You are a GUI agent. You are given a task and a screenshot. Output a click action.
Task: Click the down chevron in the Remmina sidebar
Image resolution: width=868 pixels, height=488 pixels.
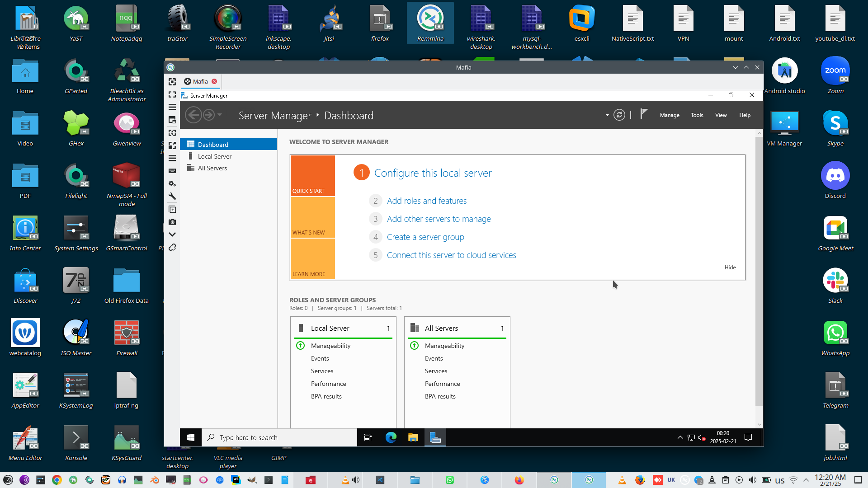(172, 235)
